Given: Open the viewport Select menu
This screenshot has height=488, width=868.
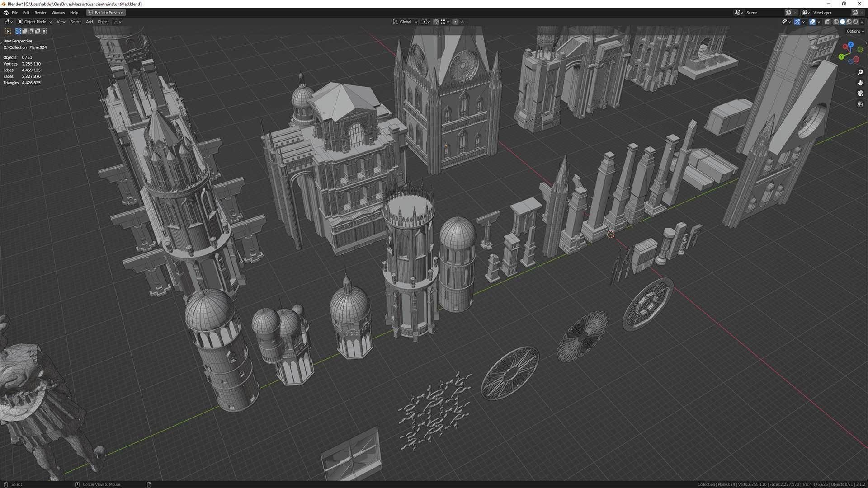Looking at the screenshot, I should (75, 22).
